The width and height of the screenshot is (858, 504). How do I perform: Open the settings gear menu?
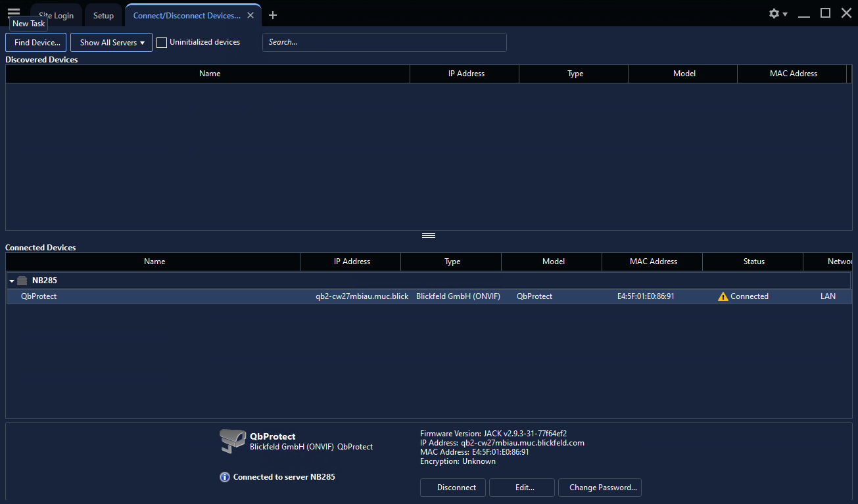[x=777, y=14]
